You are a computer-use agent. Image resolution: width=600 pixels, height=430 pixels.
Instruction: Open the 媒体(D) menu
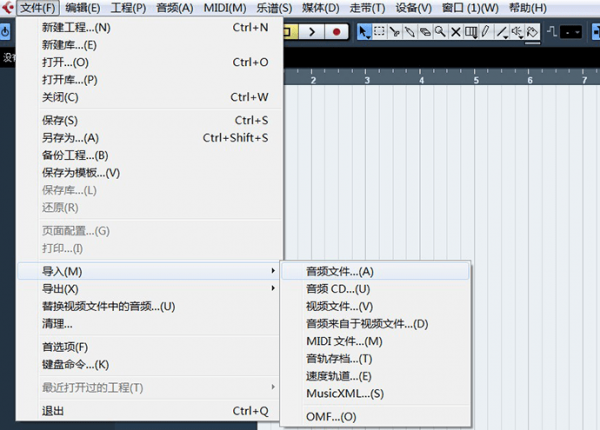(x=321, y=8)
